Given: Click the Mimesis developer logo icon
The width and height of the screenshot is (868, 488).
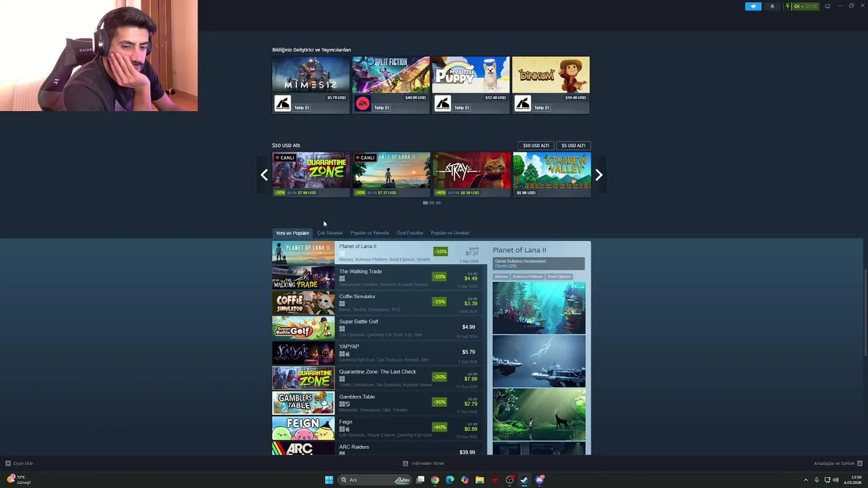Looking at the screenshot, I should [283, 104].
